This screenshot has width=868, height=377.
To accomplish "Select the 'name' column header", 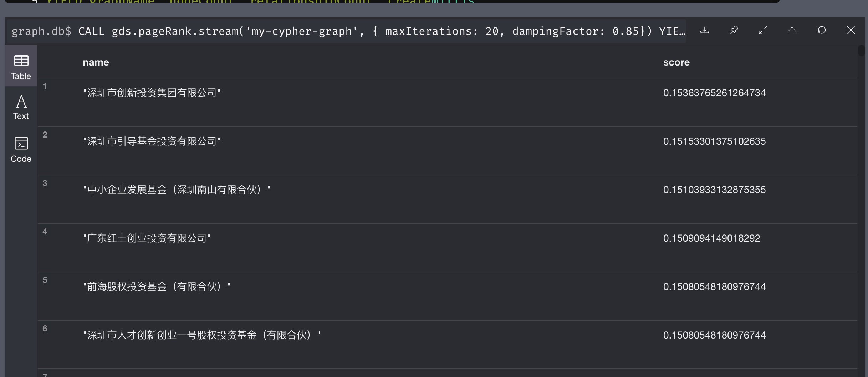I will tap(96, 62).
